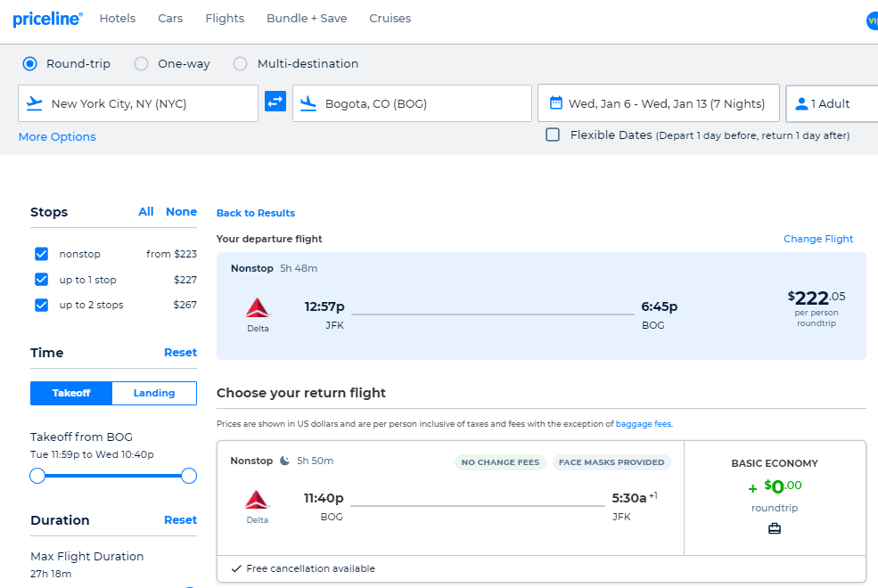
Task: Click Back to Results link
Action: 255,213
